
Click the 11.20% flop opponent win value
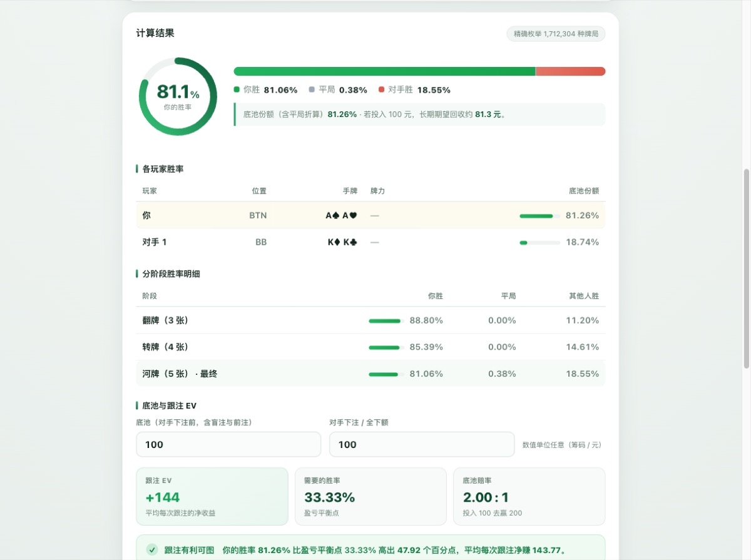582,320
